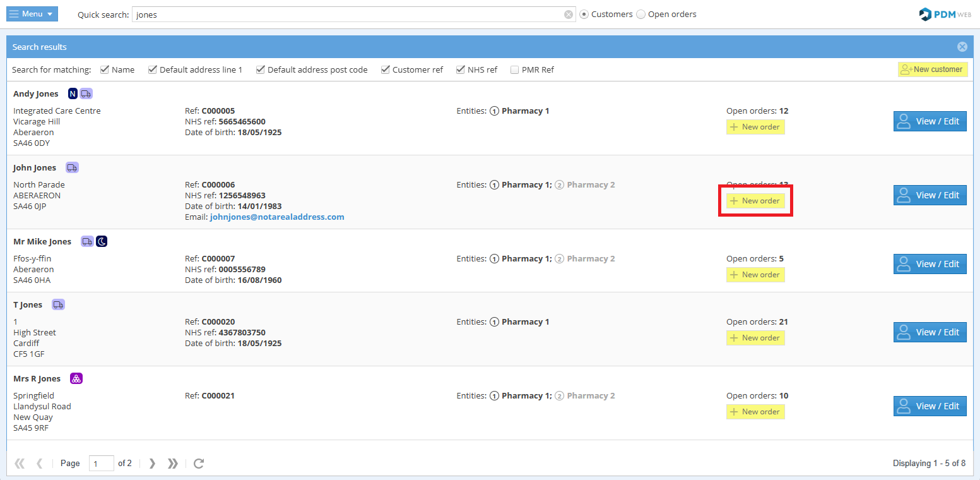Image resolution: width=980 pixels, height=480 pixels.
Task: Click the New customer button
Action: point(932,69)
